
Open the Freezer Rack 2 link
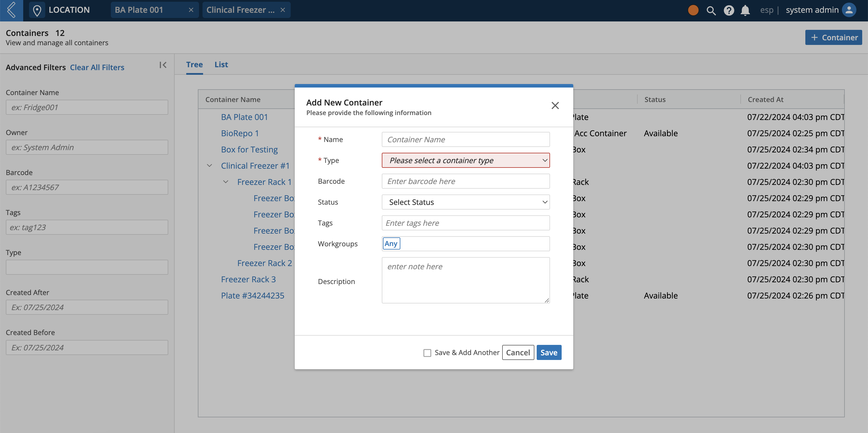click(x=265, y=263)
